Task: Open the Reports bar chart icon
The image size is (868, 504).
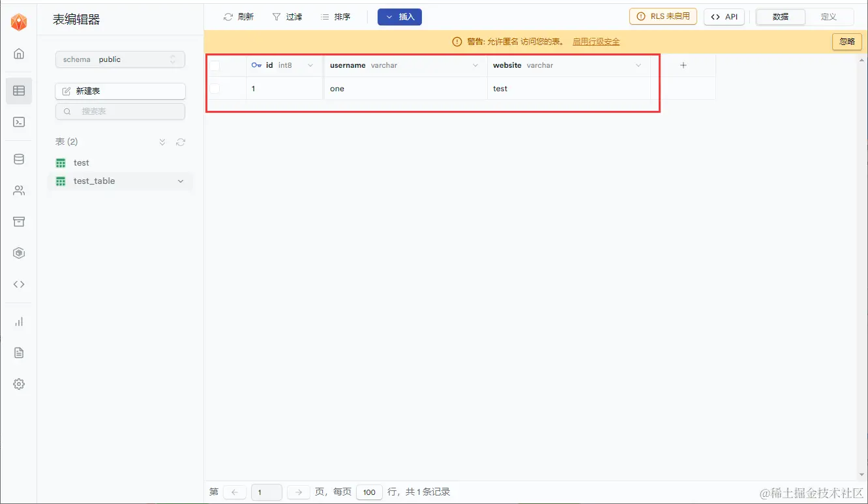Action: (19, 321)
